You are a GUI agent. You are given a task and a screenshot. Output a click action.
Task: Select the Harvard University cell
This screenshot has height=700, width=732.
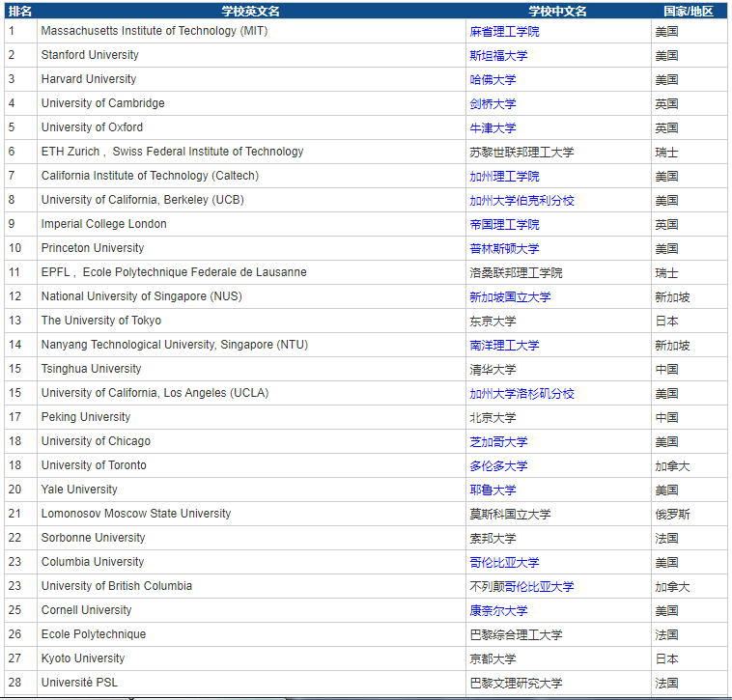point(251,79)
